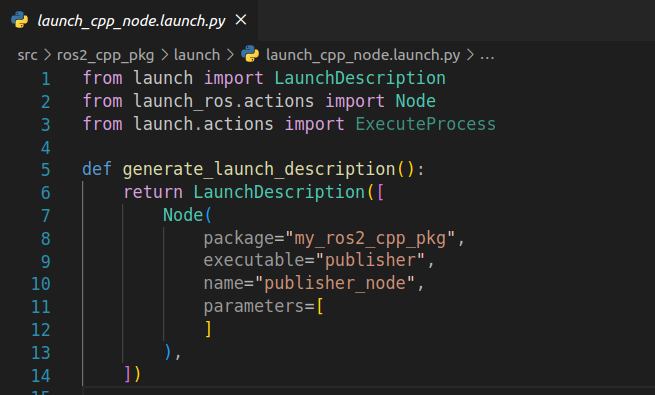The width and height of the screenshot is (655, 395).
Task: Click the def keyword on line 5
Action: 96,169
